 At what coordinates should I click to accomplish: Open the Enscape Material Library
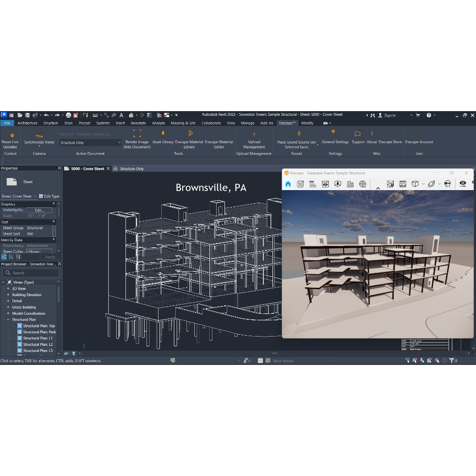tap(190, 133)
